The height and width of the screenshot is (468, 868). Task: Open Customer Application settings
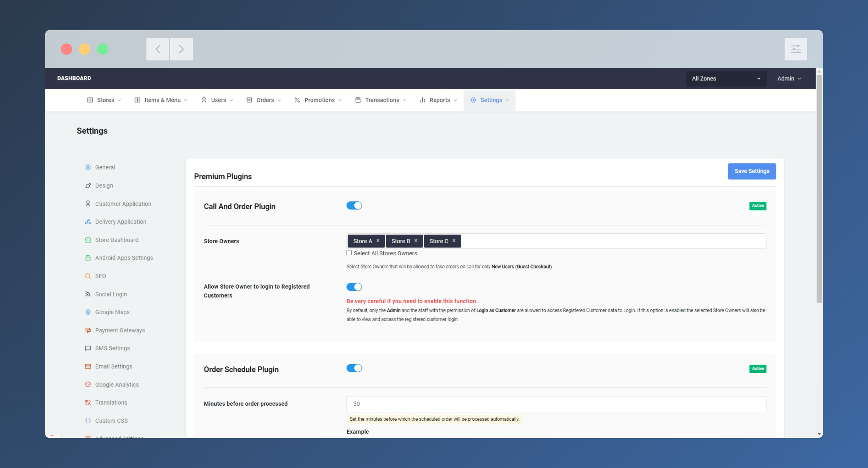point(123,204)
